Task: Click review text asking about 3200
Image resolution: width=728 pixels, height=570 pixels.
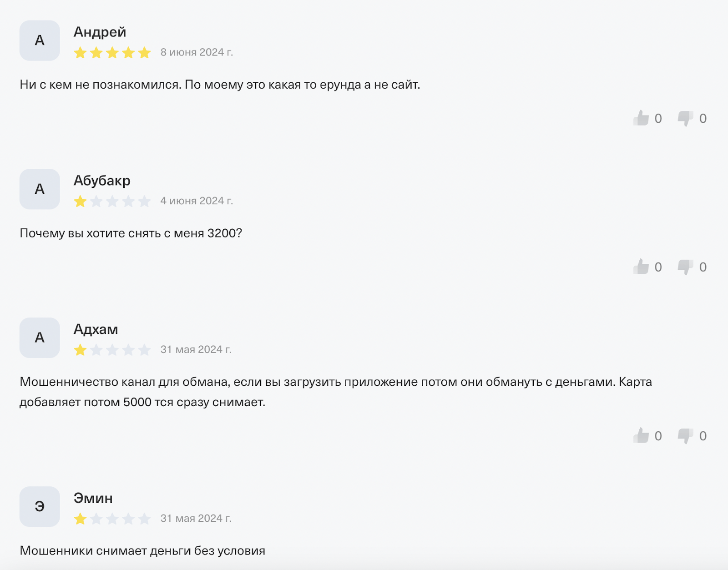Action: click(131, 233)
